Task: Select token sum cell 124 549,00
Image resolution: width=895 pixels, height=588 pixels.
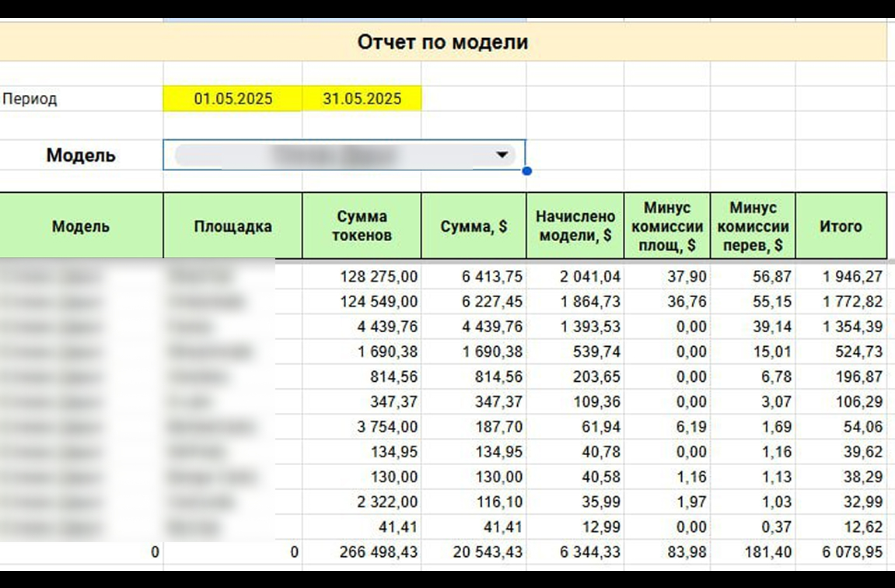Action: (362, 302)
